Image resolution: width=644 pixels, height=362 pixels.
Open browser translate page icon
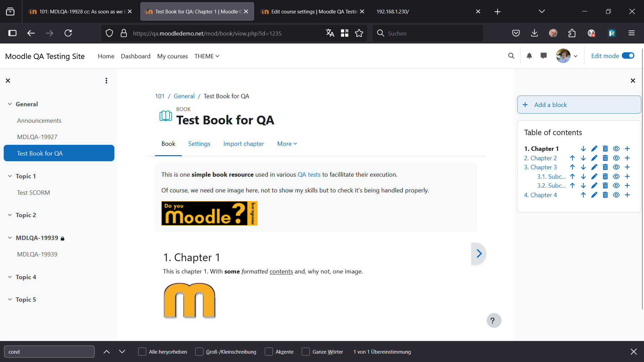pyautogui.click(x=330, y=33)
